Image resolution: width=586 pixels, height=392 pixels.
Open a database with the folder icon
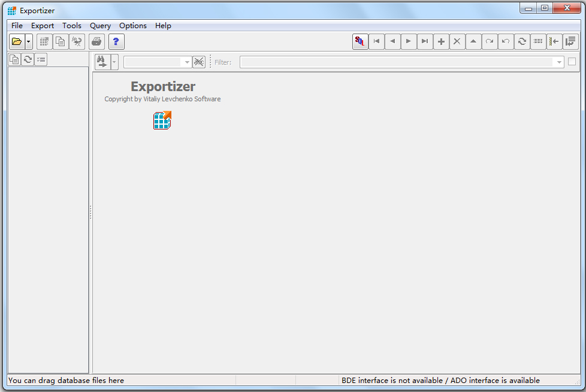click(17, 41)
